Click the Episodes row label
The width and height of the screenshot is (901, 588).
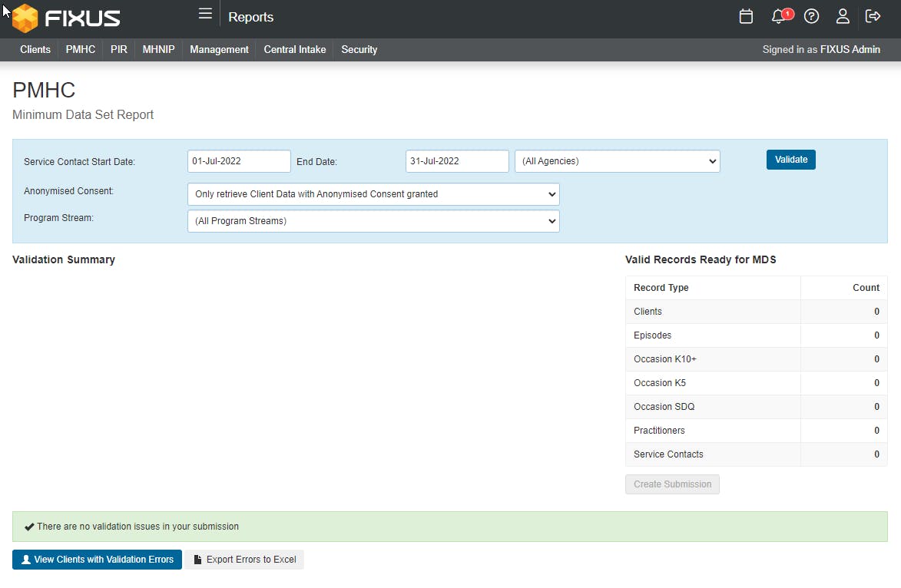(652, 335)
